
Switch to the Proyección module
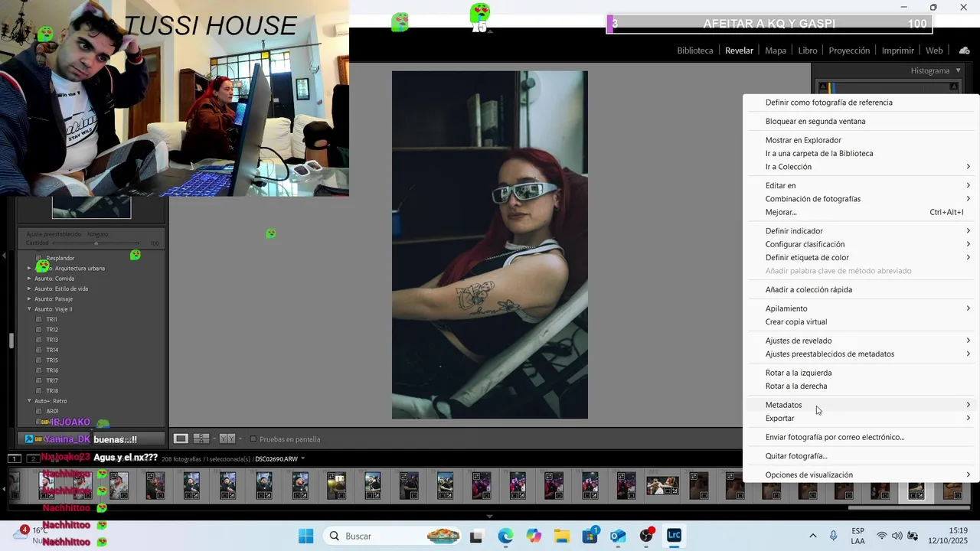click(x=849, y=51)
